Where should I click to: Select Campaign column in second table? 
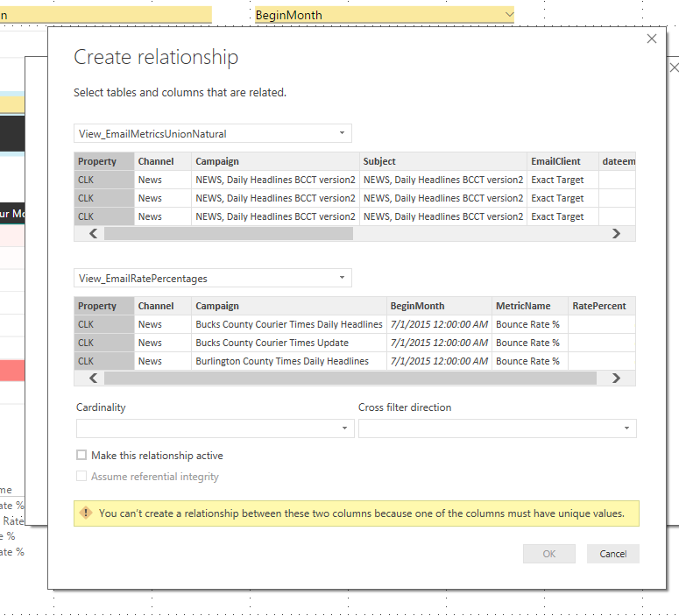pos(289,306)
